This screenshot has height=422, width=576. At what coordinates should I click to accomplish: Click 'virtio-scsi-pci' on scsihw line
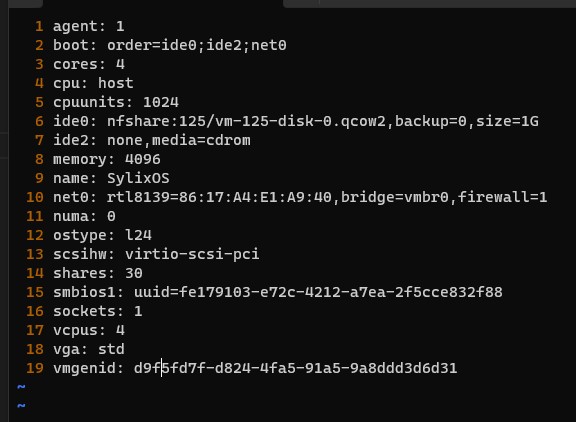click(x=192, y=254)
